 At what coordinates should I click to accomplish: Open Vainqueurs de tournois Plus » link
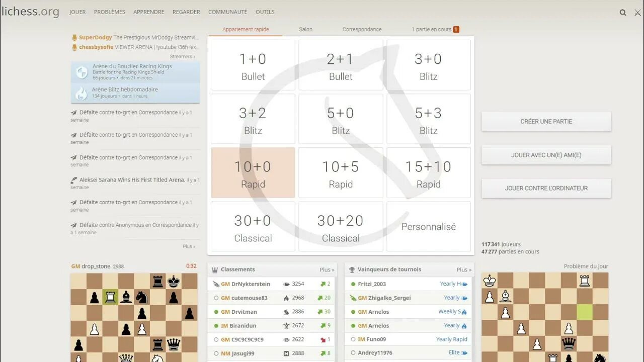pos(464,269)
